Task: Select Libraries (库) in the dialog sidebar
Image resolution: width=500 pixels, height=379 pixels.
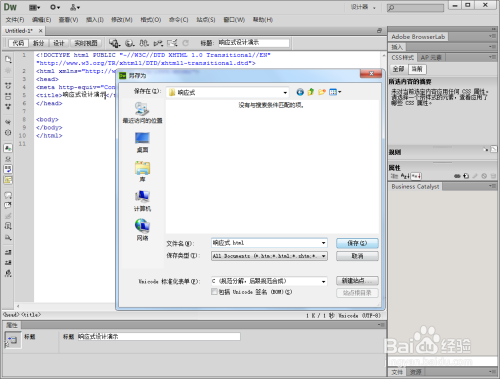Action: (142, 172)
